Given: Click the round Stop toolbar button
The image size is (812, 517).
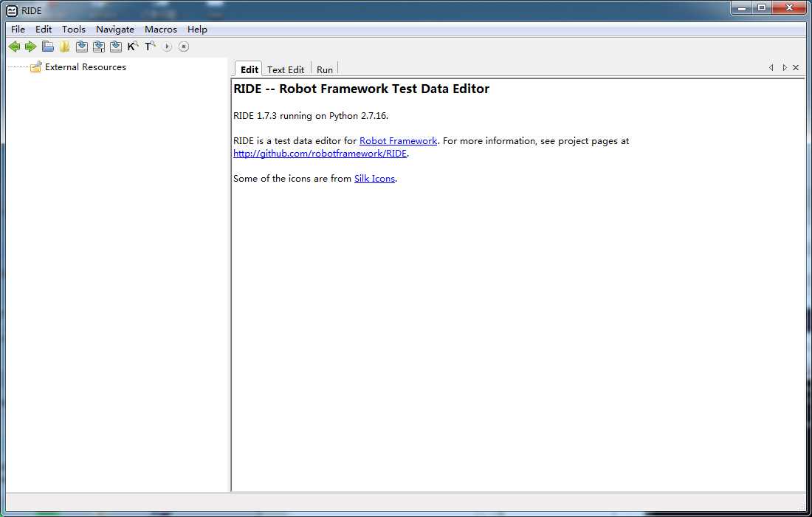Looking at the screenshot, I should (183, 47).
